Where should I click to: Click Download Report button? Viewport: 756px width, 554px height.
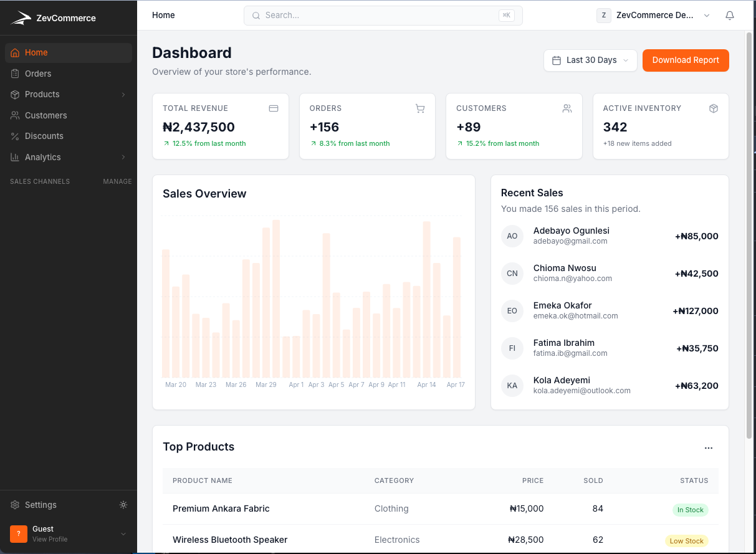pos(686,60)
